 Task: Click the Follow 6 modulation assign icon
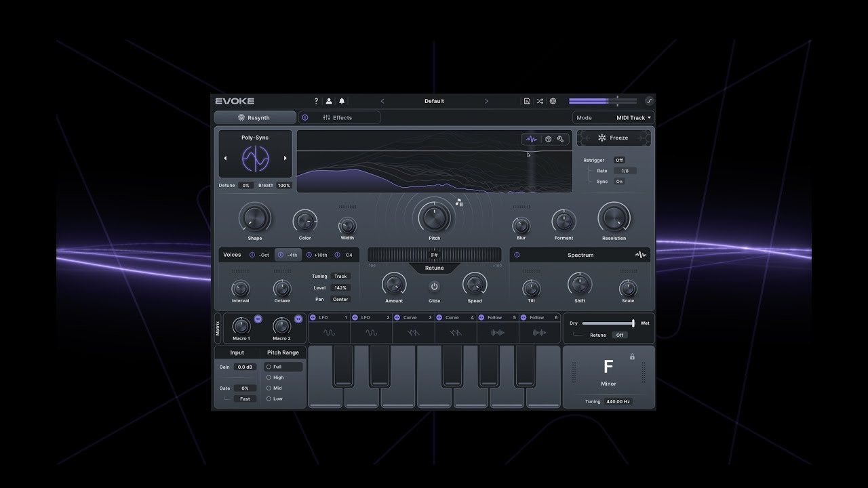coord(524,317)
